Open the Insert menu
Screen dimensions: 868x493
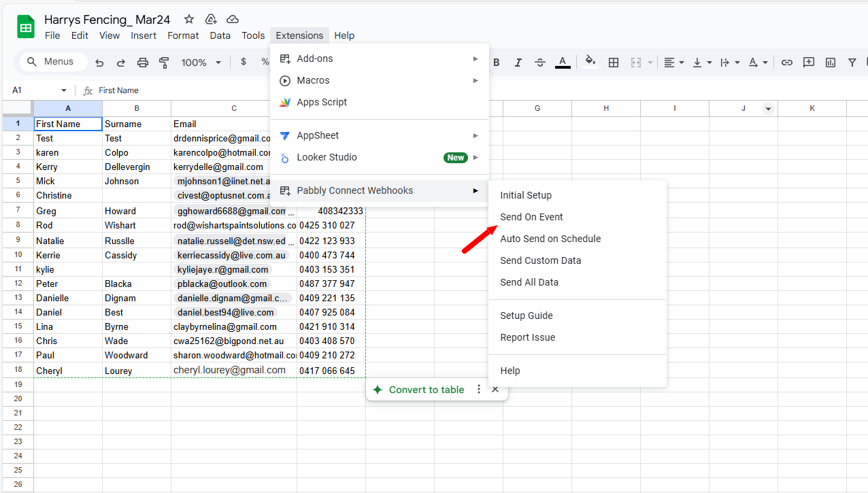point(144,35)
